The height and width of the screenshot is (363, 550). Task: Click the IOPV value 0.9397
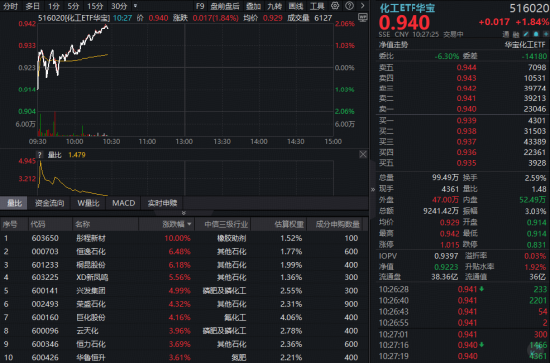[446, 256]
